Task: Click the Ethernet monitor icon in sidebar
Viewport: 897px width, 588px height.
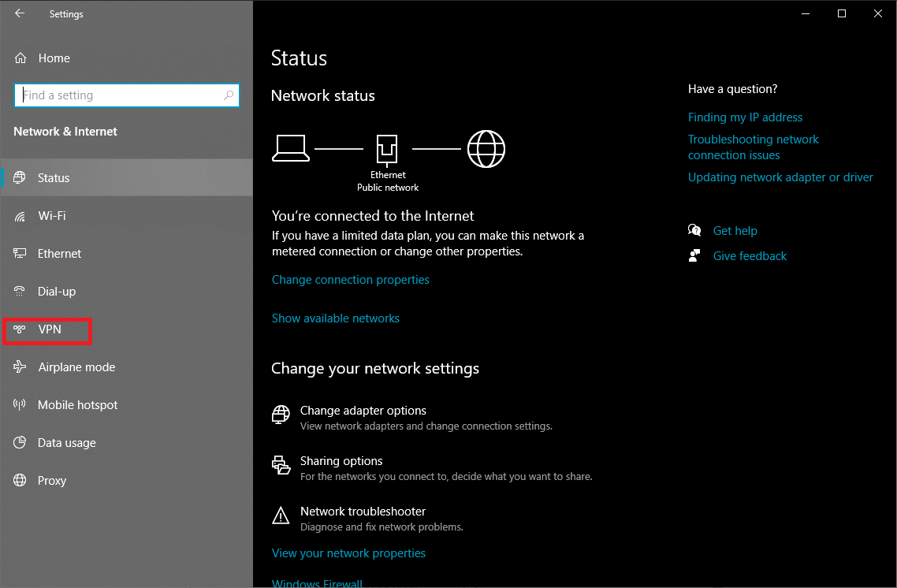Action: click(x=20, y=253)
